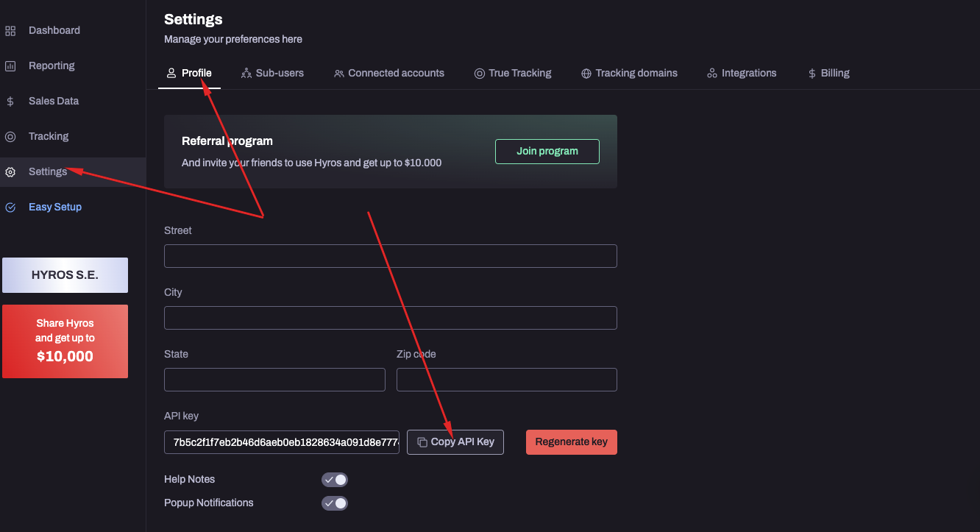Viewport: 980px width, 532px height.
Task: Click the red Share Hyros $10,000 banner
Action: pyautogui.click(x=65, y=341)
